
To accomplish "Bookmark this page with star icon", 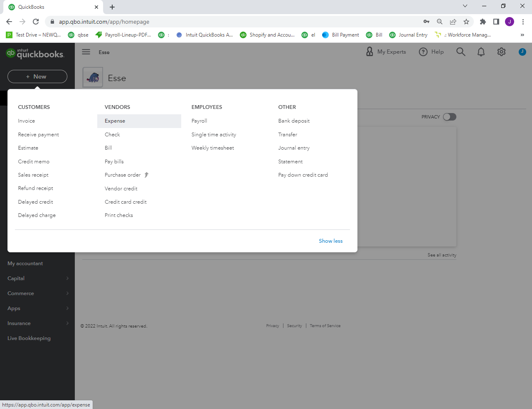I will (466, 22).
